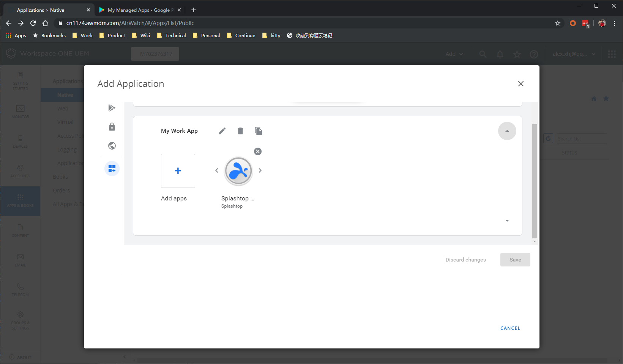Image resolution: width=623 pixels, height=364 pixels.
Task: Open the kitty bookmarks folder
Action: point(271,35)
